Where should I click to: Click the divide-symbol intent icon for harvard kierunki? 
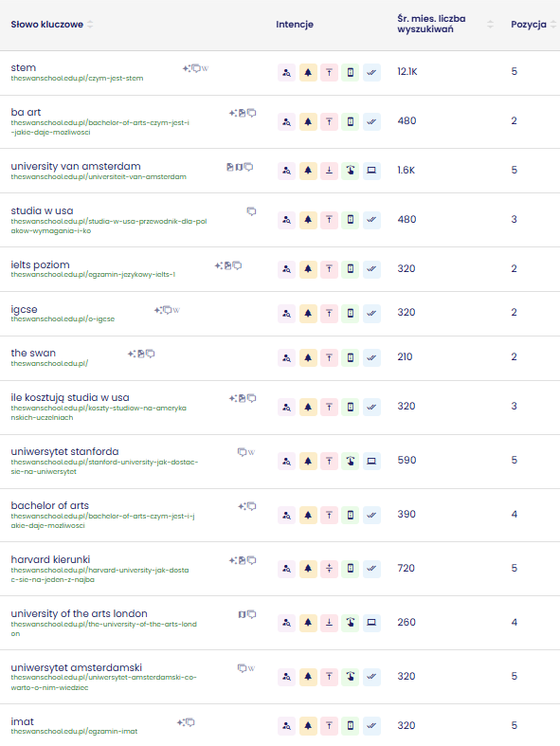coord(329,569)
